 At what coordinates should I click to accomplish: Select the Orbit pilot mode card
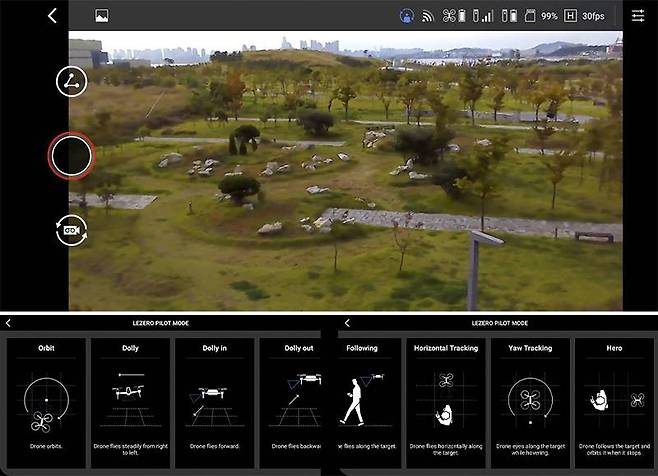coord(46,400)
